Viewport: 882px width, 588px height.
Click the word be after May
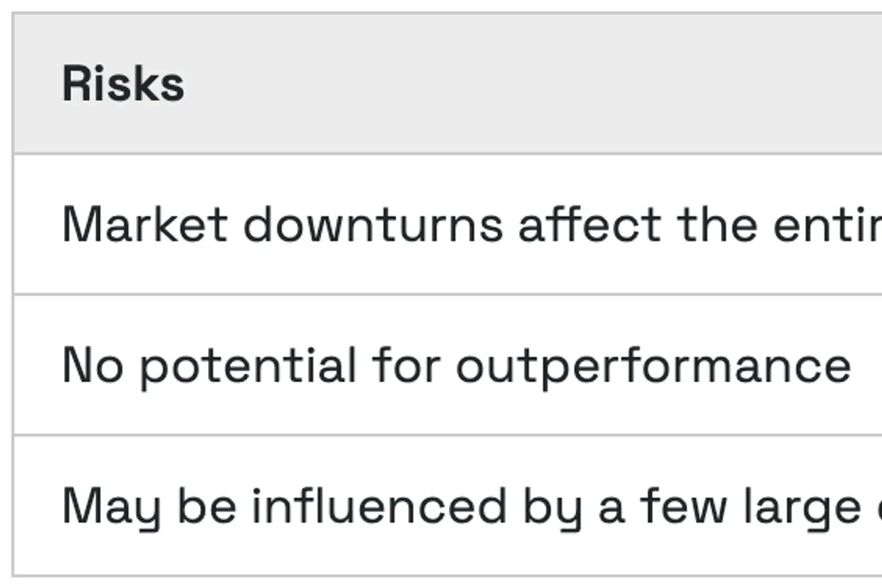click(x=207, y=506)
